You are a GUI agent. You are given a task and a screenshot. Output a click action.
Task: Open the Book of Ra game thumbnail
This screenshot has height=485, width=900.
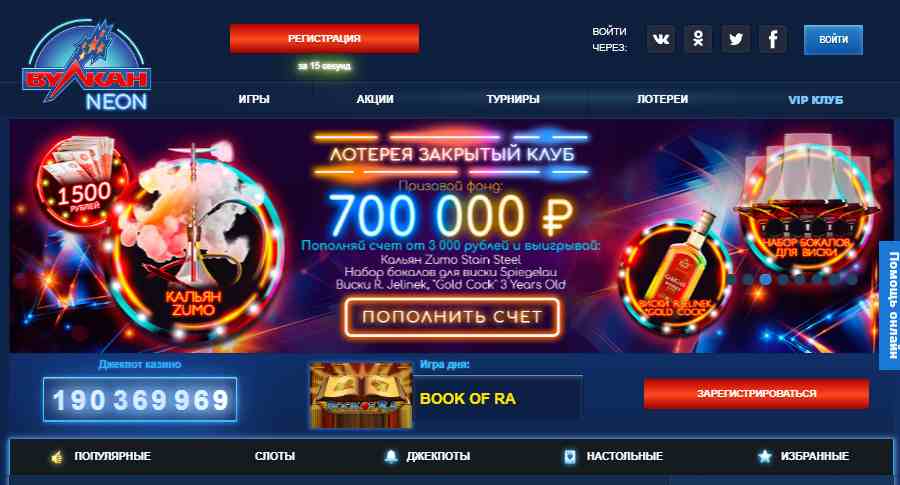click(361, 395)
